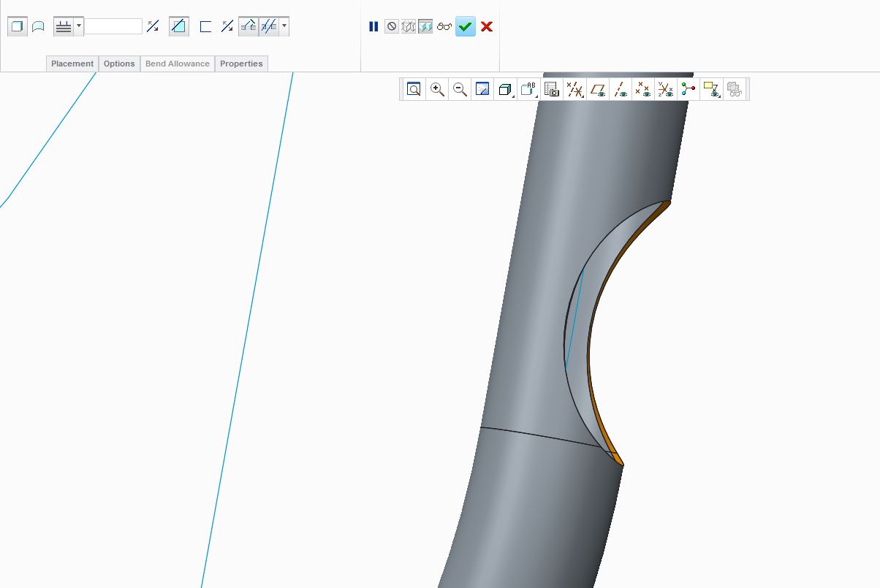Click the depth value input field
This screenshot has width=880, height=588.
pyautogui.click(x=113, y=26)
